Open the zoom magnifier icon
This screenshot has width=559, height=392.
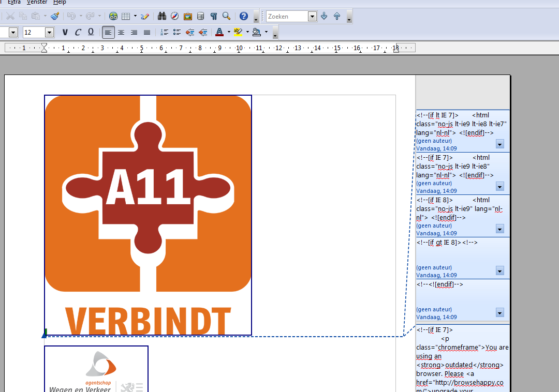(x=226, y=17)
